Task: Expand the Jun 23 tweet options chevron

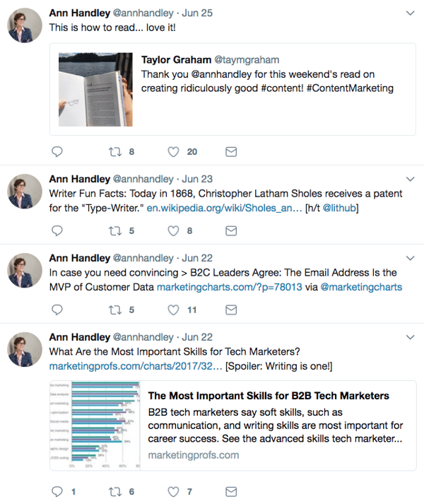Action: coord(411,179)
